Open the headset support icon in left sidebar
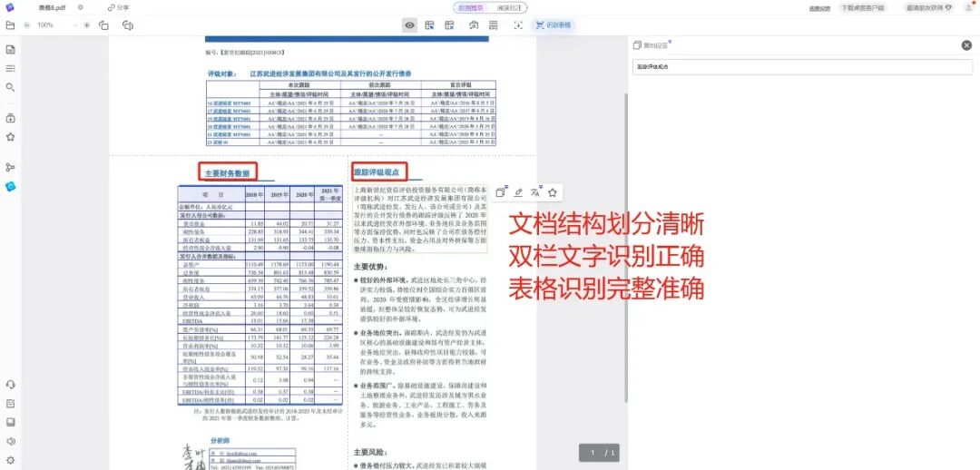The height and width of the screenshot is (470, 980). pyautogui.click(x=10, y=385)
